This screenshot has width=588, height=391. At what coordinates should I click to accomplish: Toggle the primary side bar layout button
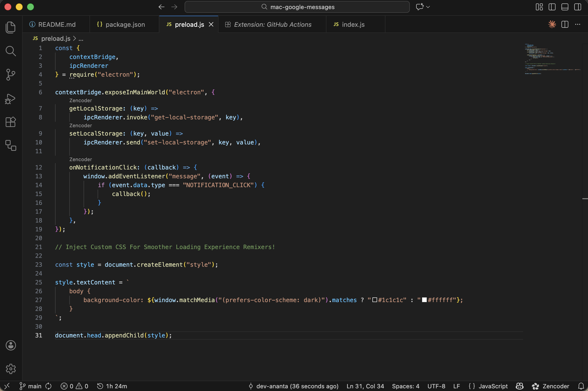(x=552, y=7)
